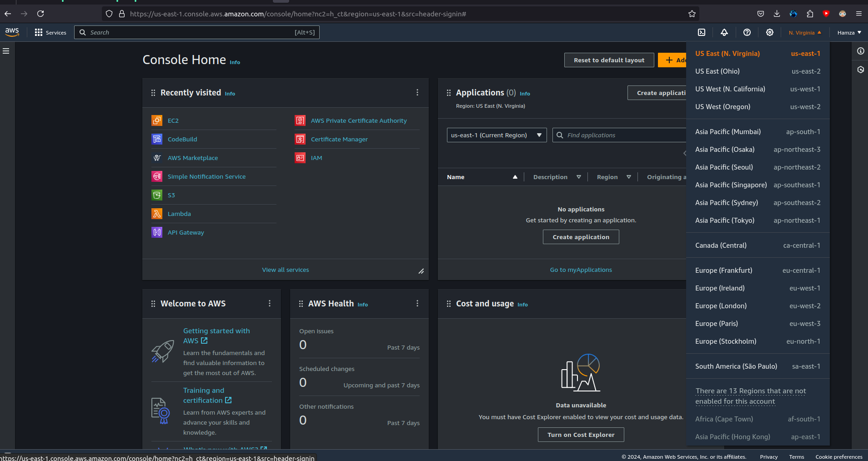Open the Terms link in footer

[x=796, y=457]
